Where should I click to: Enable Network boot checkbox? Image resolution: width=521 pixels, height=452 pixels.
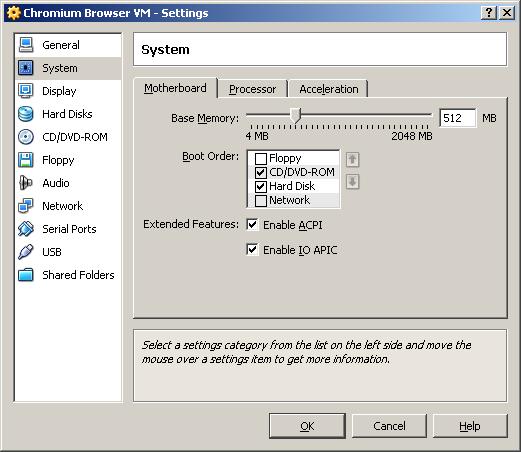click(x=261, y=200)
